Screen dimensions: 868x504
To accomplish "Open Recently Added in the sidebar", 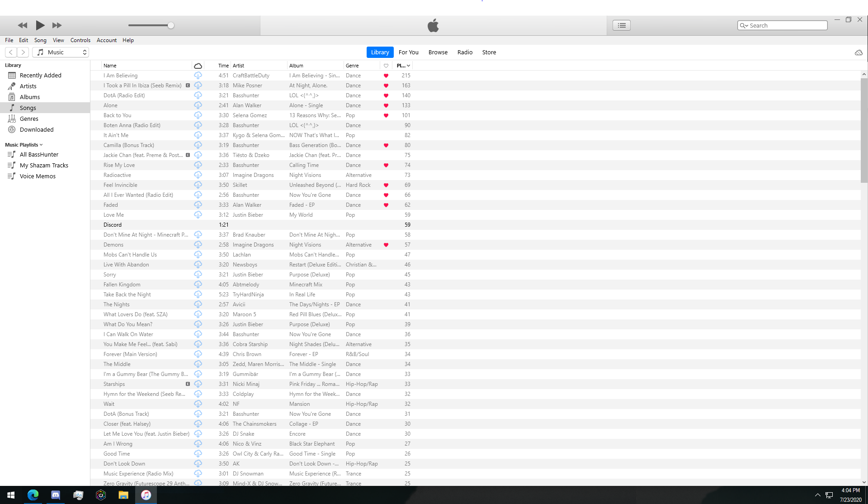I will click(x=40, y=76).
